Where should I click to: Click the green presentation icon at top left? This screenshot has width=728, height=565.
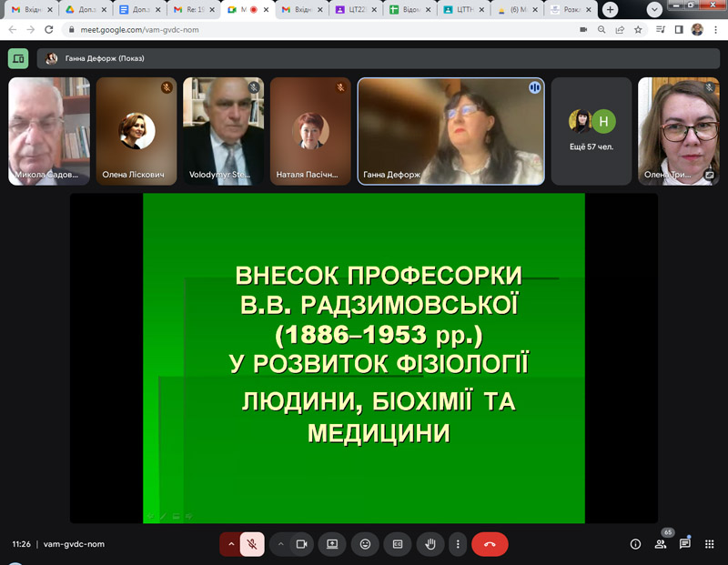[18, 58]
